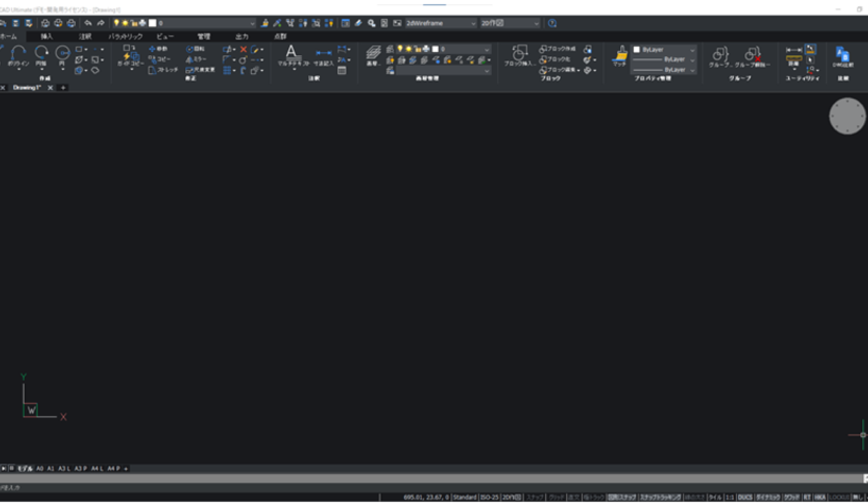Screen dimensions: 868x504
Task: Click the undo arrow in toolbar
Action: (x=88, y=23)
